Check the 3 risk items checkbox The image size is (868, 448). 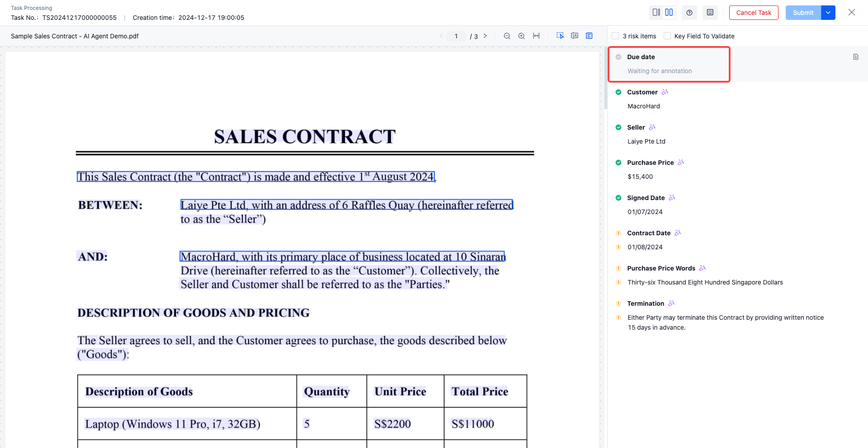(x=615, y=36)
